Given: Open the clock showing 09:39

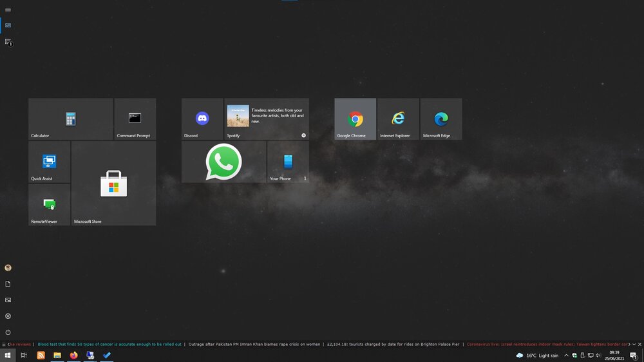Looking at the screenshot, I should click(x=614, y=356).
